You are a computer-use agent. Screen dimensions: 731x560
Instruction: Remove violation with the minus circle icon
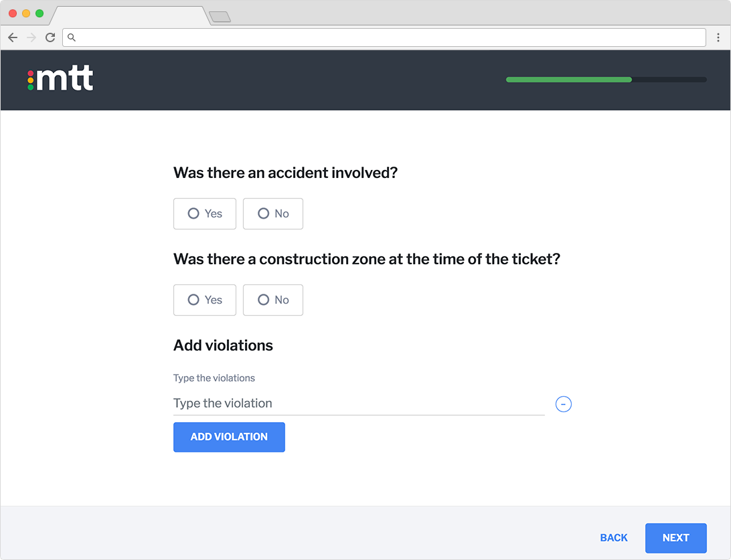(x=563, y=404)
